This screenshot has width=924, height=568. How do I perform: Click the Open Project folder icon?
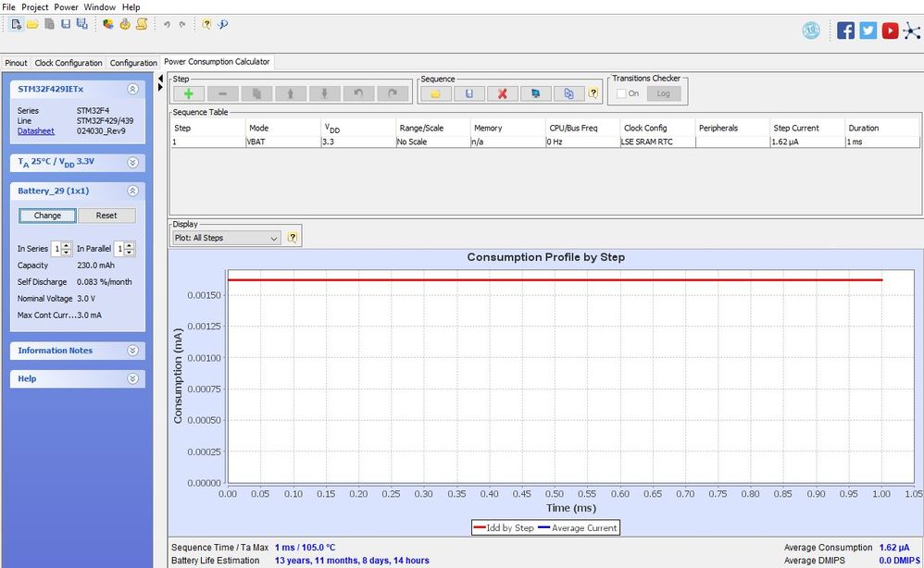click(x=32, y=24)
